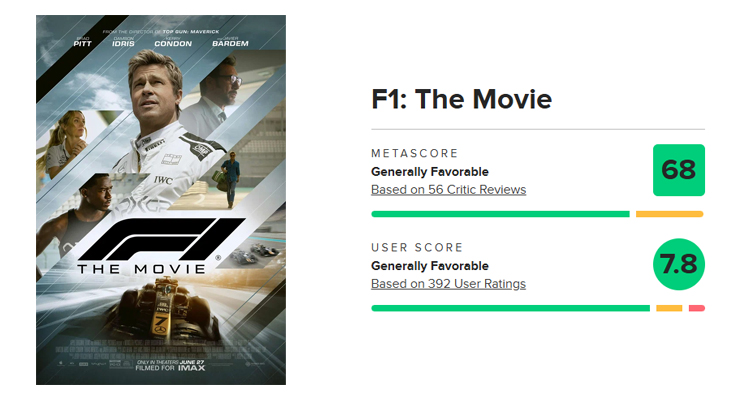Click the METASCORE section label
Image resolution: width=750 pixels, height=400 pixels.
415,153
